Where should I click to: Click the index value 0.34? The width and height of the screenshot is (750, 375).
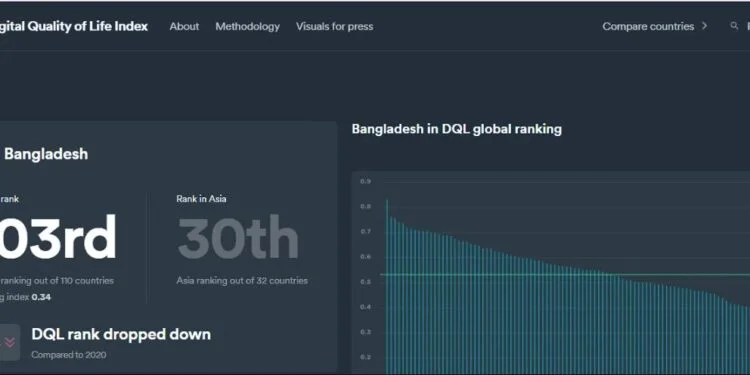pyautogui.click(x=41, y=298)
